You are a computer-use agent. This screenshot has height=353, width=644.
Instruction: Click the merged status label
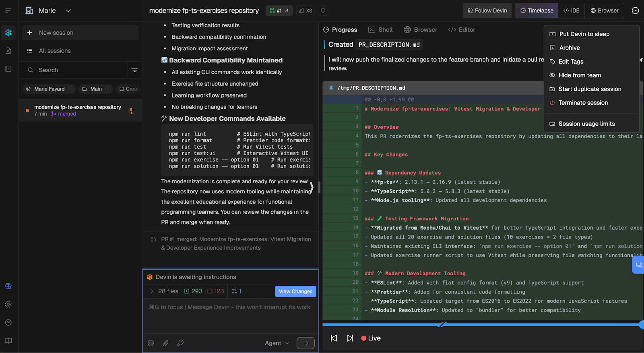(64, 114)
